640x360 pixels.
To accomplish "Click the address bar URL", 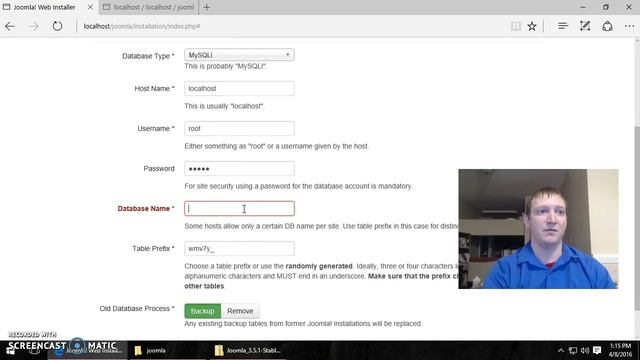I will coord(142,26).
